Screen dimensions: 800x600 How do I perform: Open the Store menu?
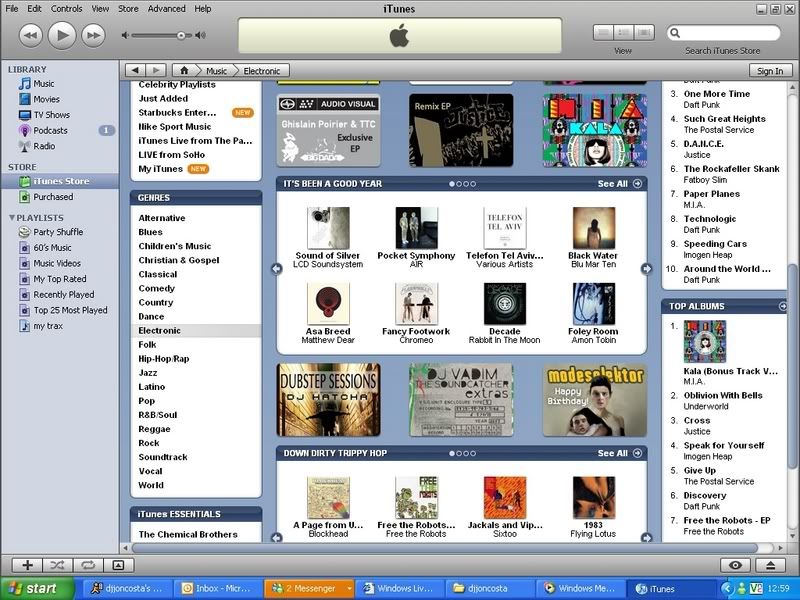pos(128,9)
